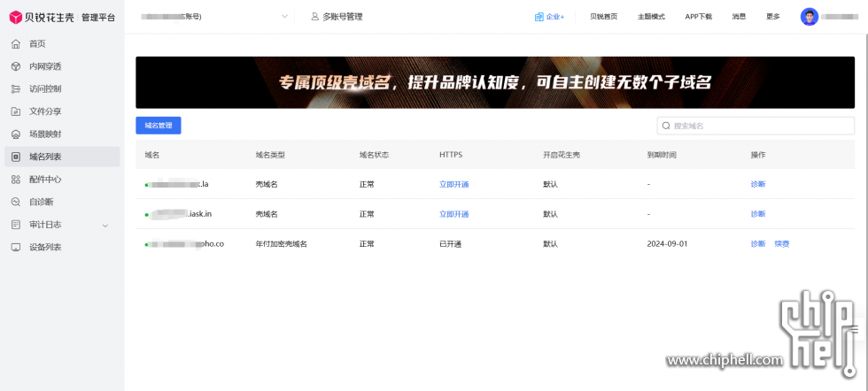The image size is (868, 391).
Task: Open the account selector dropdown
Action: 214,17
